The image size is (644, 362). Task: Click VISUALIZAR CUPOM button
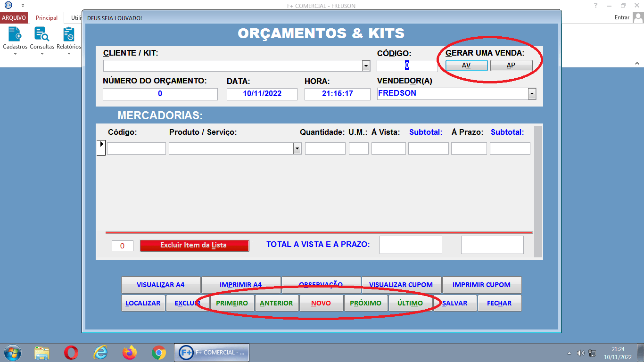click(x=401, y=285)
